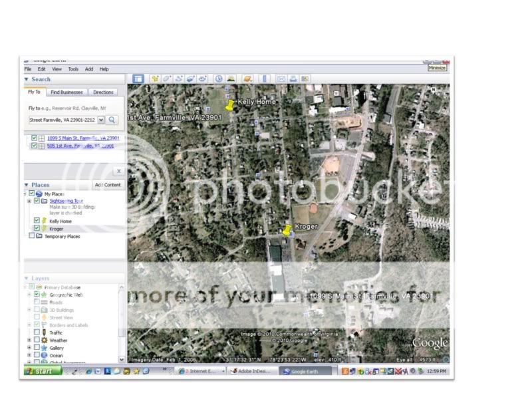
Task: Click the sunlight landscape toolbar icon
Action: (231, 78)
